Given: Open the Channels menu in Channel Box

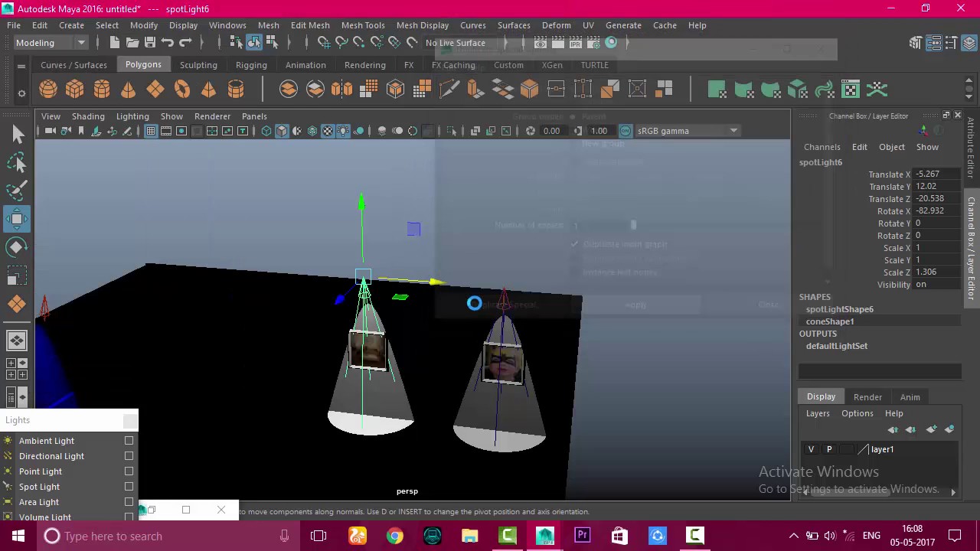Looking at the screenshot, I should (x=822, y=147).
